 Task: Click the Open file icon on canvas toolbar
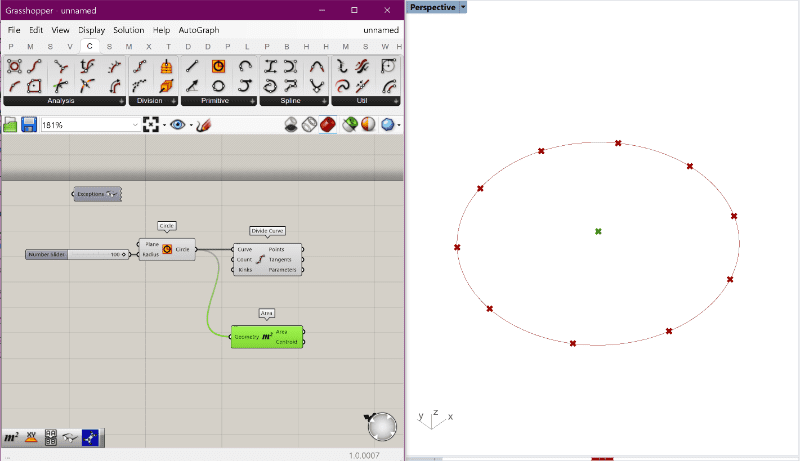[x=10, y=125]
